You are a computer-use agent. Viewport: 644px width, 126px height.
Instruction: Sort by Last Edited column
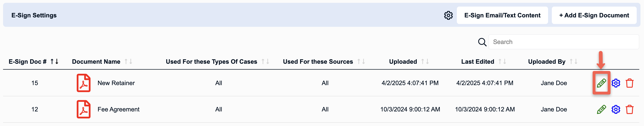coord(502,62)
